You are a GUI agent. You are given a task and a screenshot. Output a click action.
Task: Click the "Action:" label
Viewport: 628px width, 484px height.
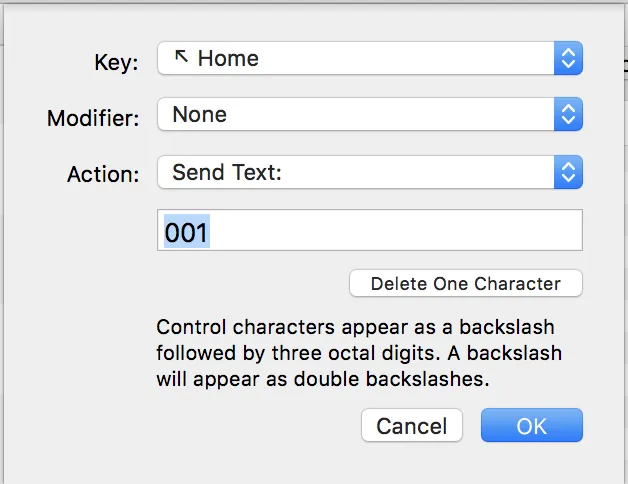[103, 174]
